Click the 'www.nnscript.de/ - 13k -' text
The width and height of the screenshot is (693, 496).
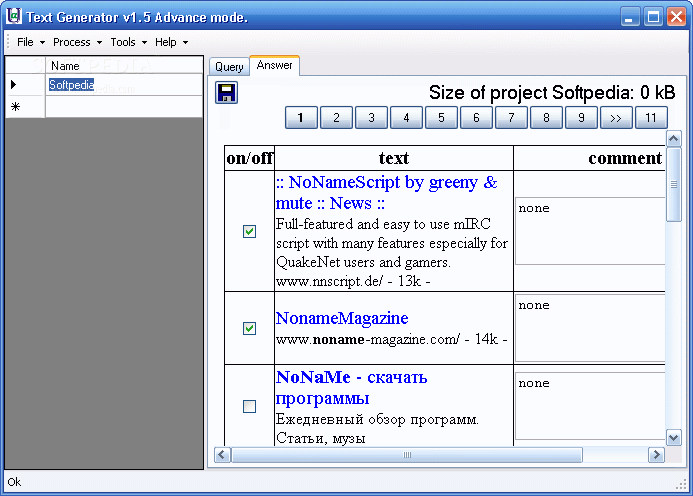coord(353,281)
